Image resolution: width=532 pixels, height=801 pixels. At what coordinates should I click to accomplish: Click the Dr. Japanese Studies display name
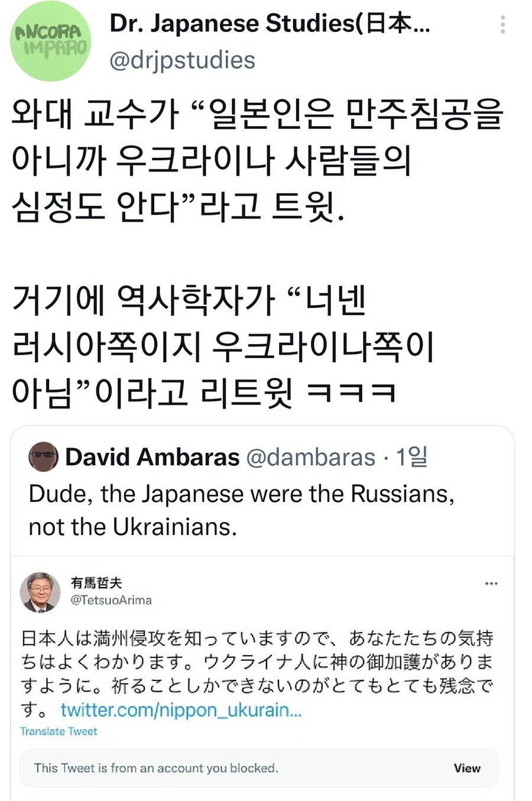[x=270, y=24]
